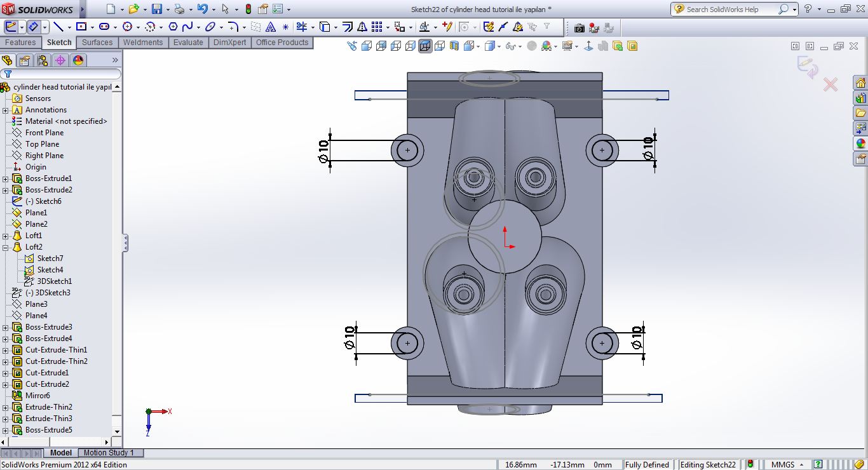Click Fully Defined in the status bar
868x470 pixels.
click(x=648, y=464)
